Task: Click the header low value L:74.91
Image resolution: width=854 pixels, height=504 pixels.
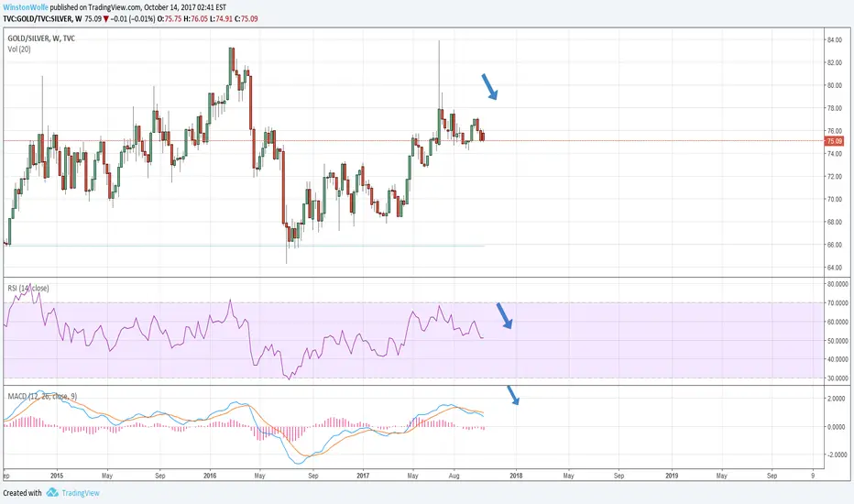Action: click(x=220, y=18)
